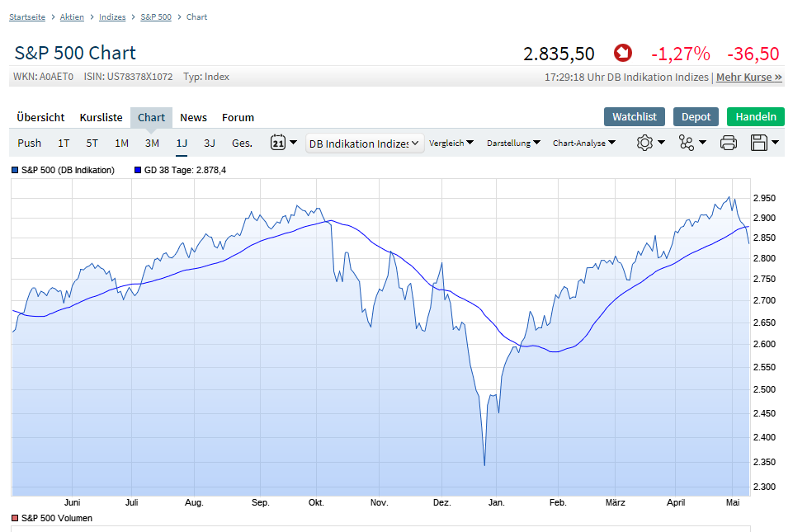Follow the Mehr Kurse link
This screenshot has height=532, width=793.
pyautogui.click(x=749, y=77)
